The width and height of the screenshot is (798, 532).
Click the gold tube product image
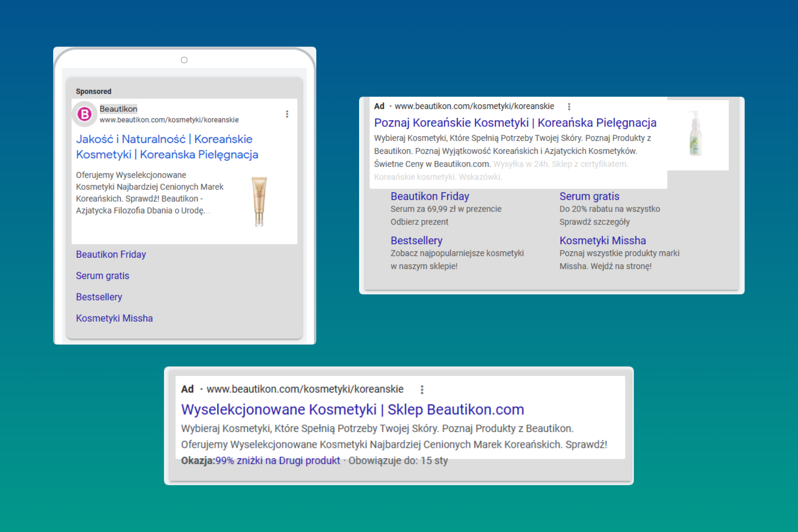(x=259, y=201)
